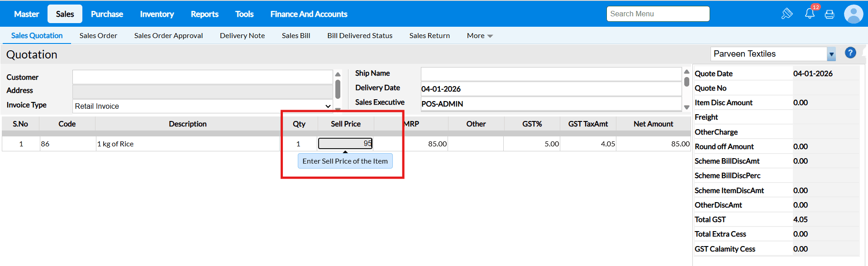Switch to the Sales Order tab
This screenshot has width=868, height=266.
click(x=98, y=36)
